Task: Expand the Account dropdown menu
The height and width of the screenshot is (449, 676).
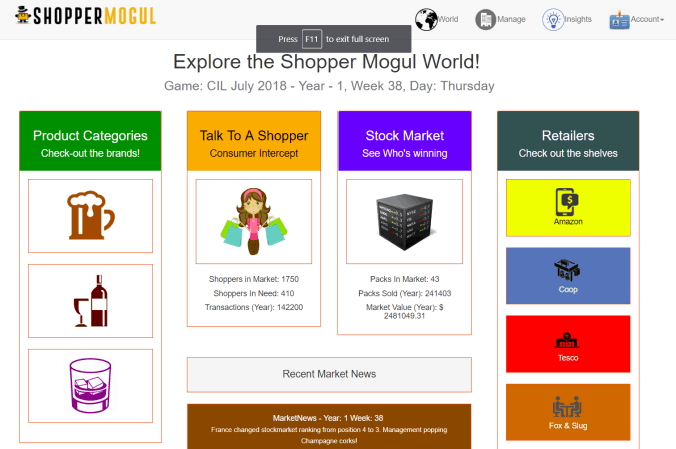Action: pyautogui.click(x=647, y=19)
